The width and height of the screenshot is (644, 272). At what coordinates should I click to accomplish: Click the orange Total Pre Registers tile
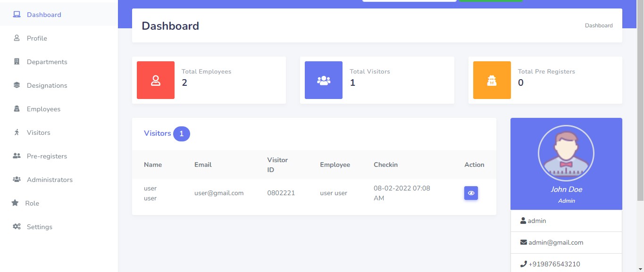coord(492,80)
